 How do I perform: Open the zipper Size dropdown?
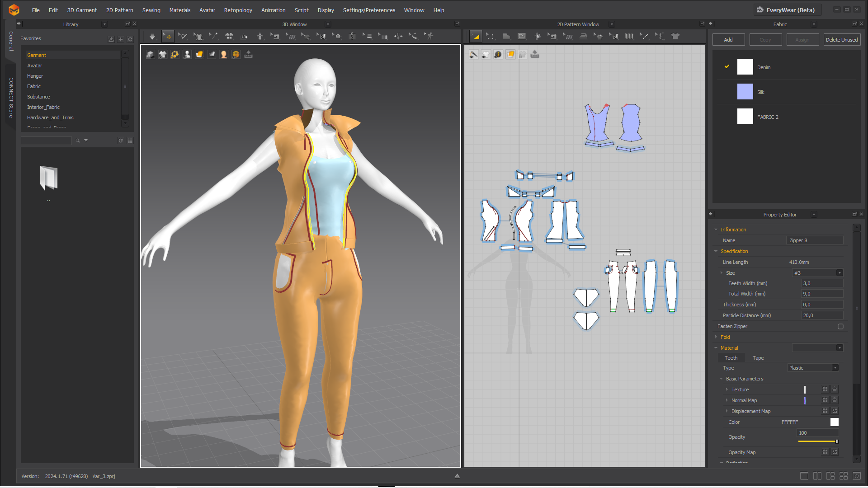[x=818, y=273]
